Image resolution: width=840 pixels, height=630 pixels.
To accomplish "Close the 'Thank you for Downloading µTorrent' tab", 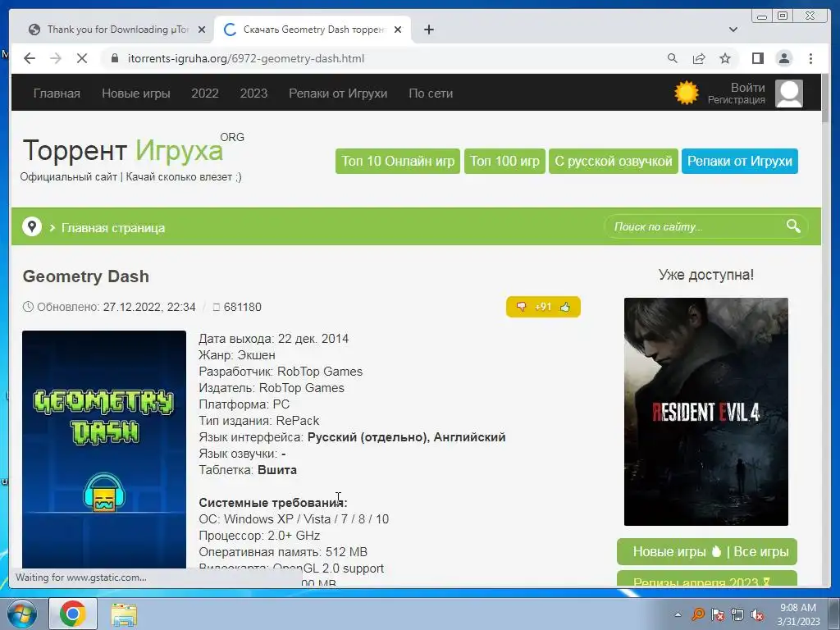I will pyautogui.click(x=202, y=30).
